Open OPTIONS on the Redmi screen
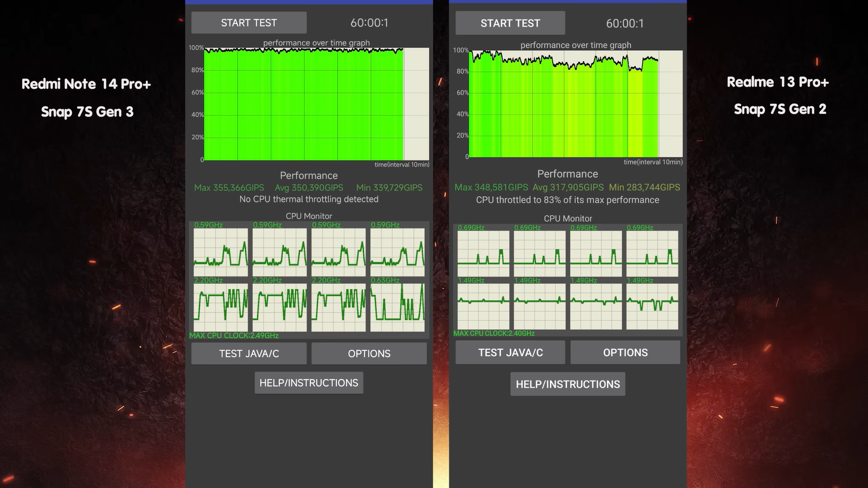Image resolution: width=868 pixels, height=488 pixels. [x=369, y=354]
